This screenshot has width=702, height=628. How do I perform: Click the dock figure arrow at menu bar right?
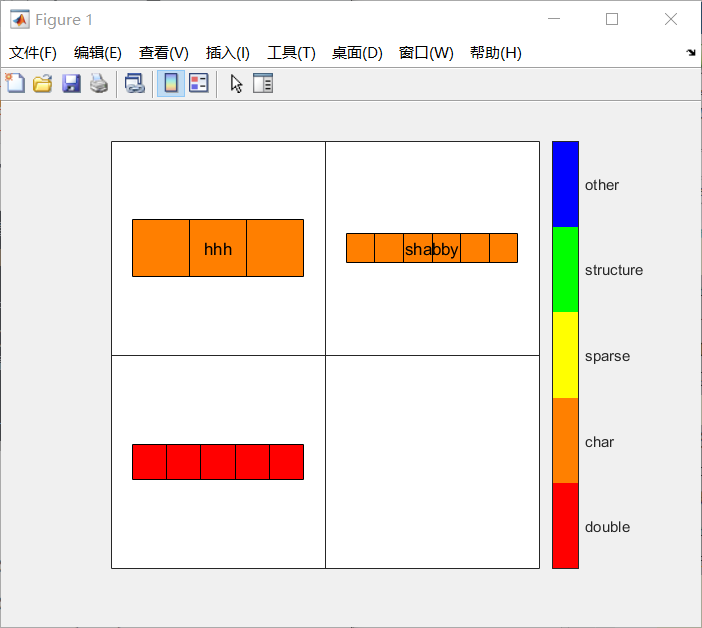(x=691, y=53)
